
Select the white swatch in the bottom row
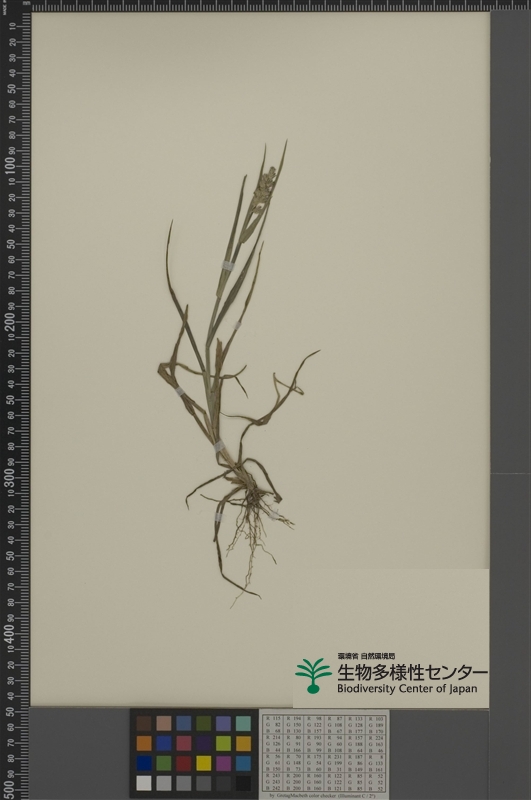tap(144, 783)
